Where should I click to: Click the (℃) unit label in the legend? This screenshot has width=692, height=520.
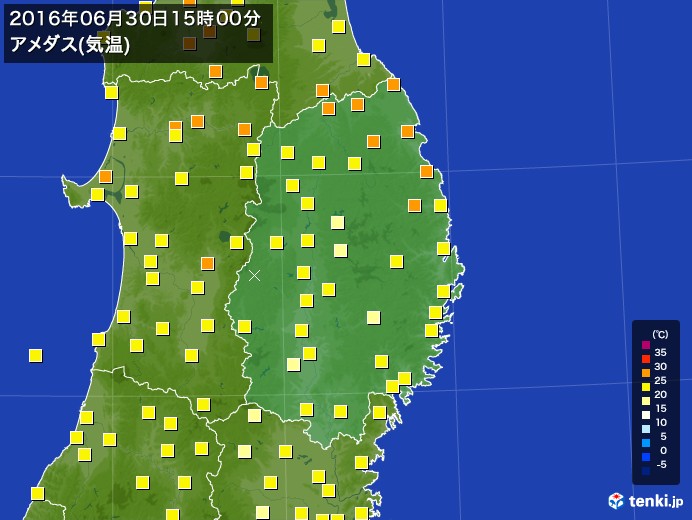(660, 334)
